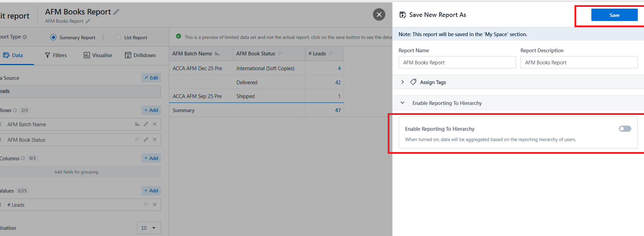Select the List Report radio button

tap(118, 37)
